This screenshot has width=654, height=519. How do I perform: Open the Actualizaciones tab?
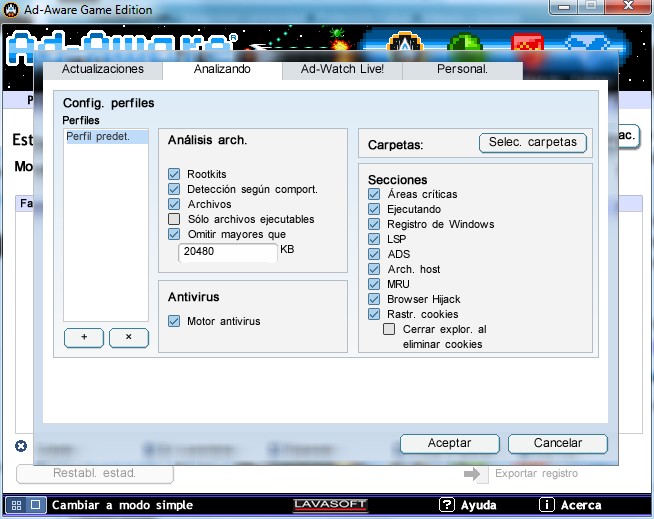[103, 69]
